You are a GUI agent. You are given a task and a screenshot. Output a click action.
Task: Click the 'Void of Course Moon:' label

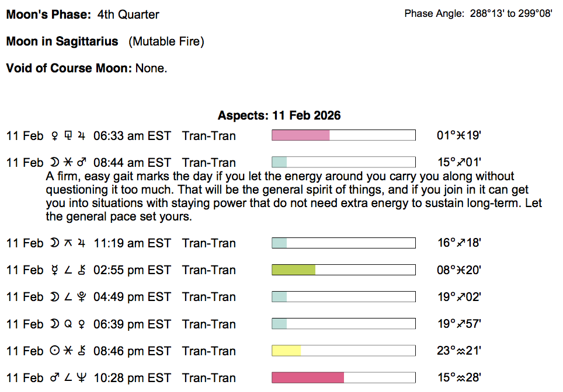pos(69,68)
